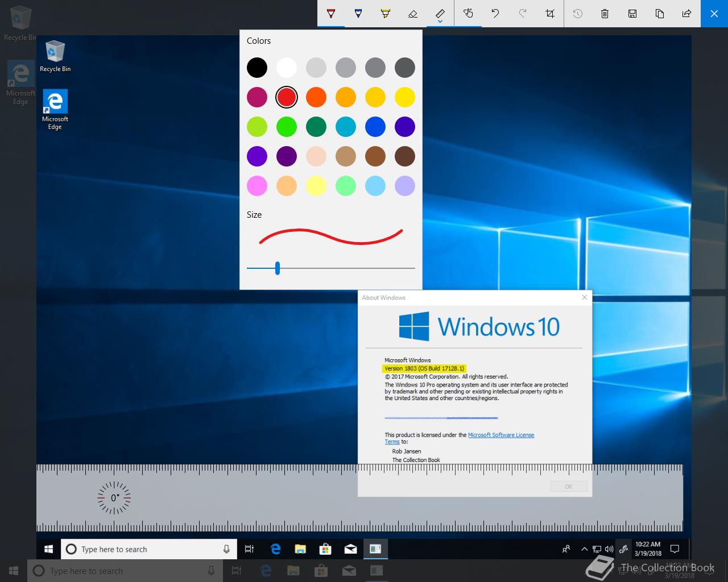Viewport: 728px width, 582px height.
Task: Choose the light sky blue swatch
Action: click(x=375, y=186)
